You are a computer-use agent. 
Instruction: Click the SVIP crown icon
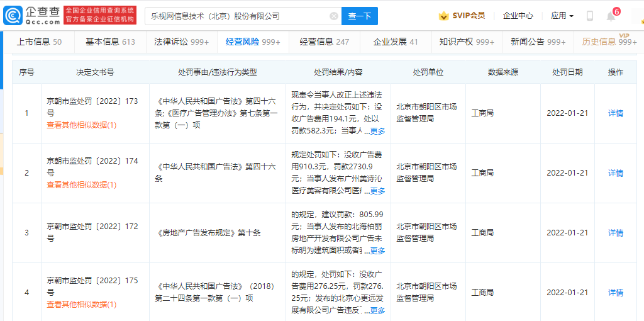(443, 16)
